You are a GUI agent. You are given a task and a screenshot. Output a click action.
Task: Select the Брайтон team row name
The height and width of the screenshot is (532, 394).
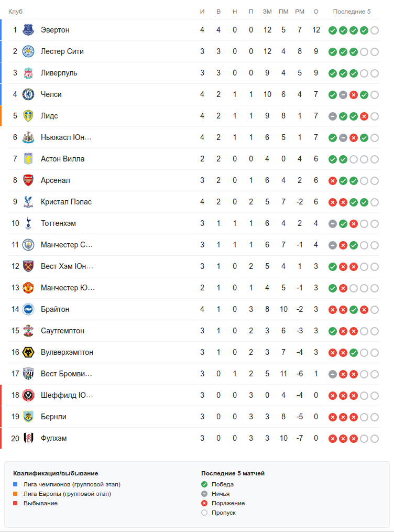[55, 309]
